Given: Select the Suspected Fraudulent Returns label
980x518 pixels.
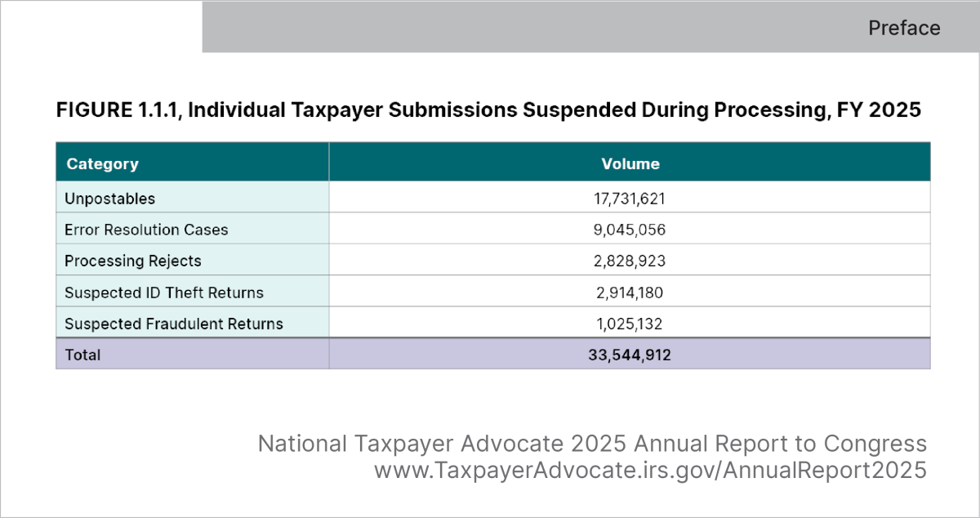Looking at the screenshot, I should [174, 324].
